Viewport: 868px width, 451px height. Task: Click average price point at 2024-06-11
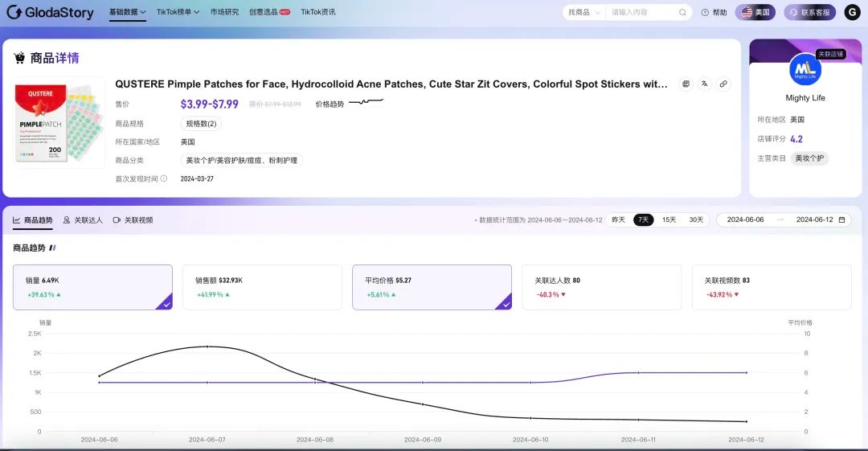pos(638,373)
